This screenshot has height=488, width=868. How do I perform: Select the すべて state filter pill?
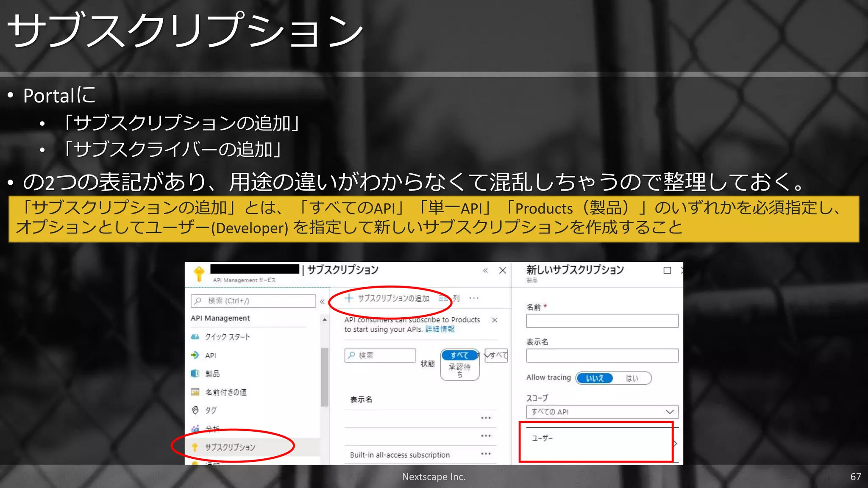coord(459,355)
